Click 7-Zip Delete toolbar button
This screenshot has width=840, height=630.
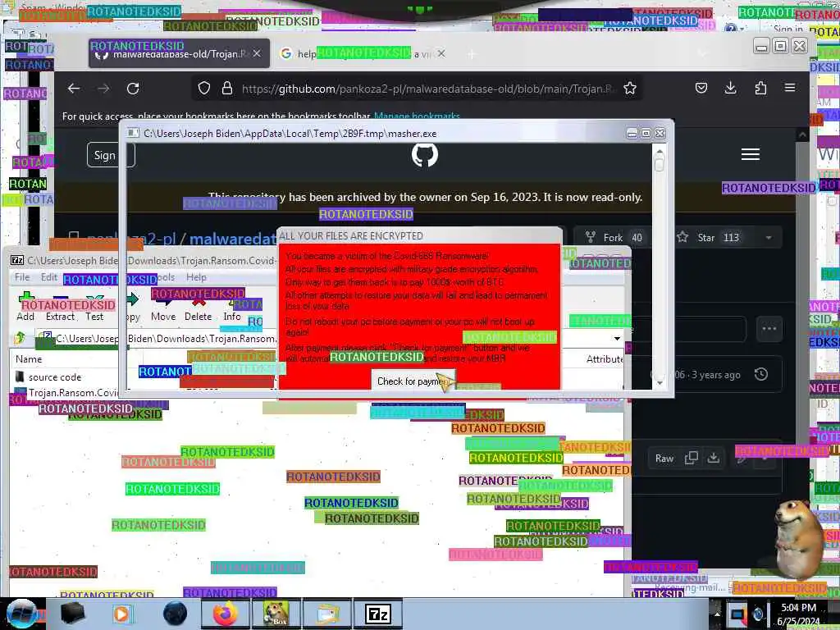(x=199, y=307)
